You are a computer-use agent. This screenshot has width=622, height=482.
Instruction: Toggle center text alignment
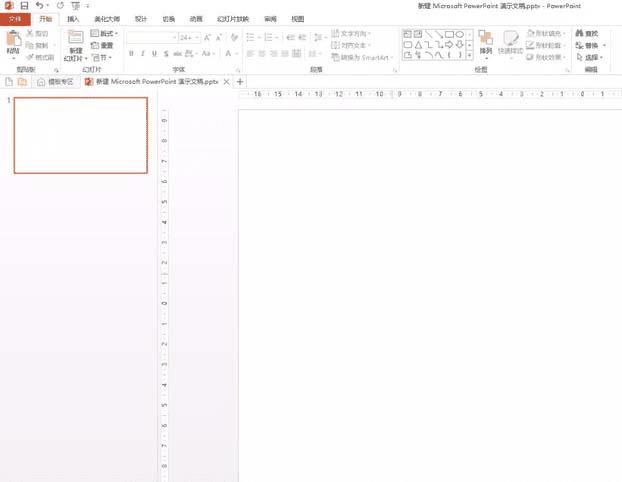point(262,54)
